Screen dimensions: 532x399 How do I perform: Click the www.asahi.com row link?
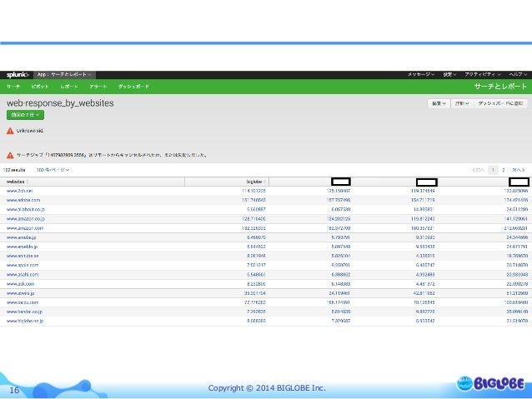[23, 275]
